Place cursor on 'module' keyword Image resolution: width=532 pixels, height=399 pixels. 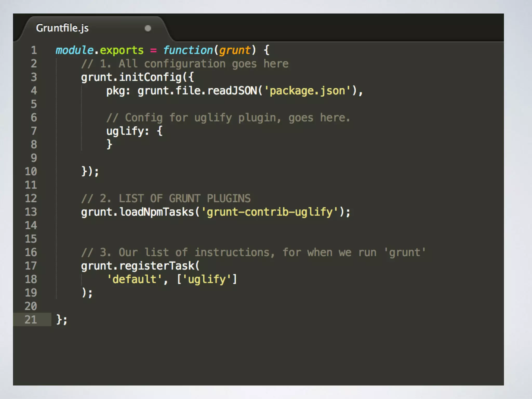[x=74, y=50]
